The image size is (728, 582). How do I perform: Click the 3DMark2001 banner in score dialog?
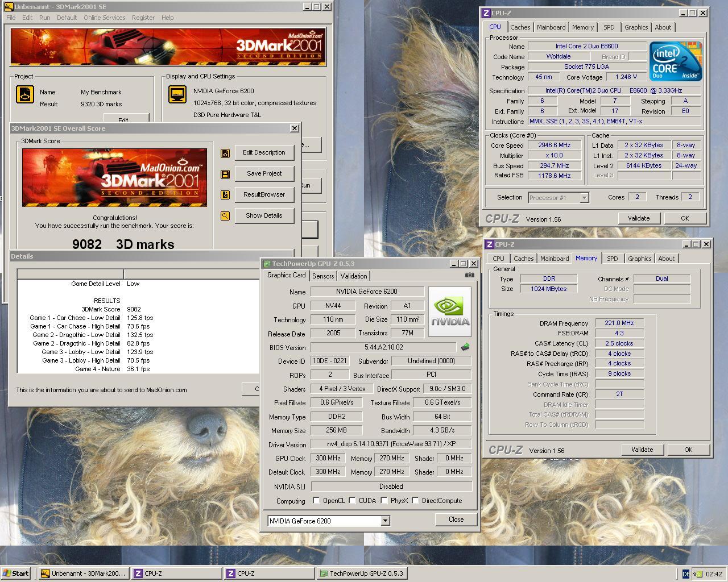[x=115, y=177]
